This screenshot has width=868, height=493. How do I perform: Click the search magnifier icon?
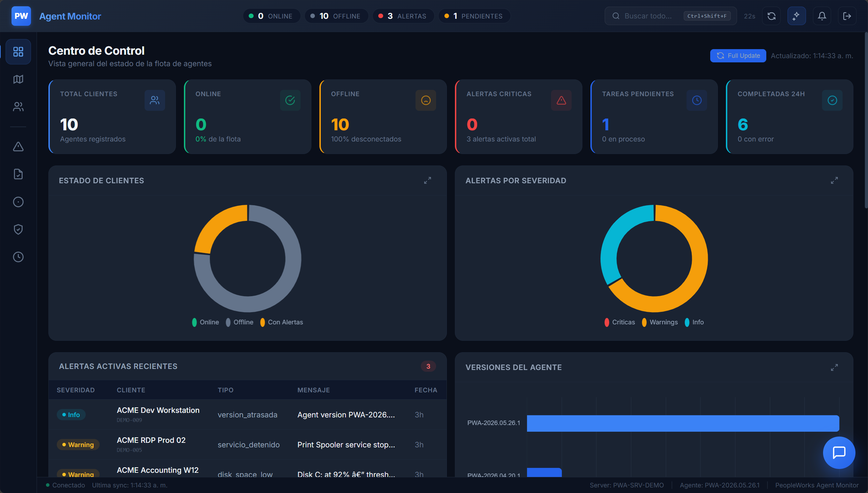tap(616, 16)
